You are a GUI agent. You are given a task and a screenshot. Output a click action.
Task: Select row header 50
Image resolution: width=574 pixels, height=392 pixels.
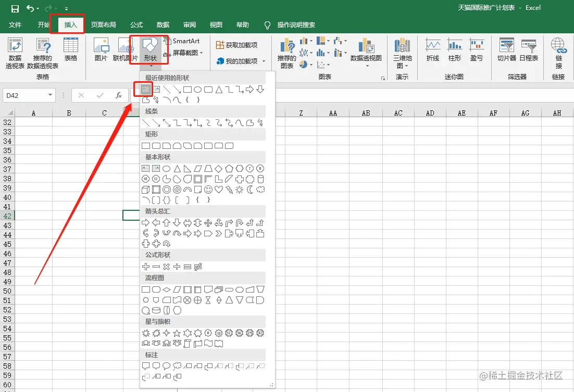click(x=7, y=291)
